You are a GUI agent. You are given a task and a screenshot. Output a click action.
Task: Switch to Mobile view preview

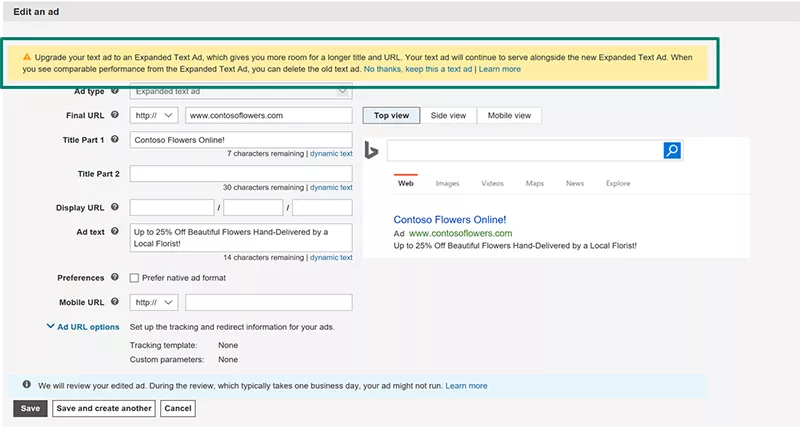tap(509, 115)
